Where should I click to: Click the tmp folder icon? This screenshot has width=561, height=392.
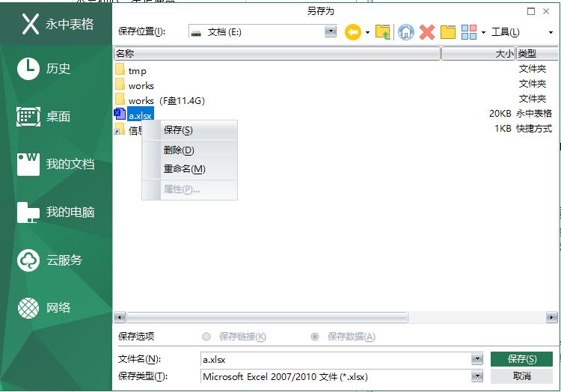click(x=120, y=70)
